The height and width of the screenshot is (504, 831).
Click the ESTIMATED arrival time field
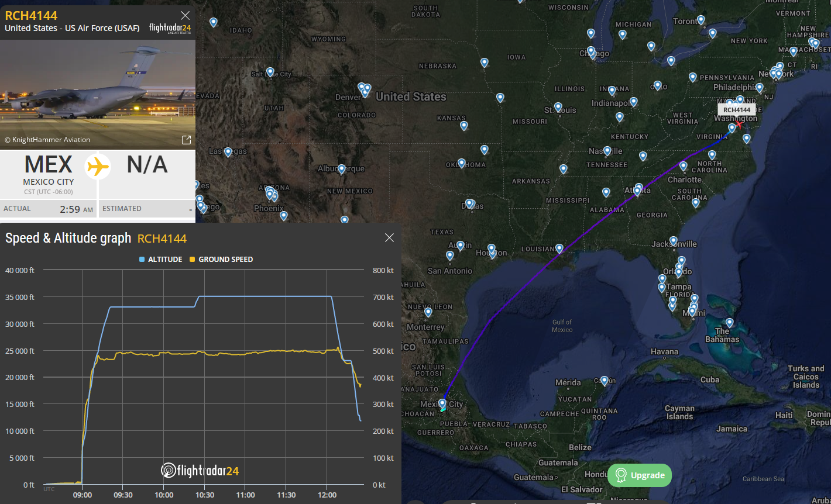(147, 209)
